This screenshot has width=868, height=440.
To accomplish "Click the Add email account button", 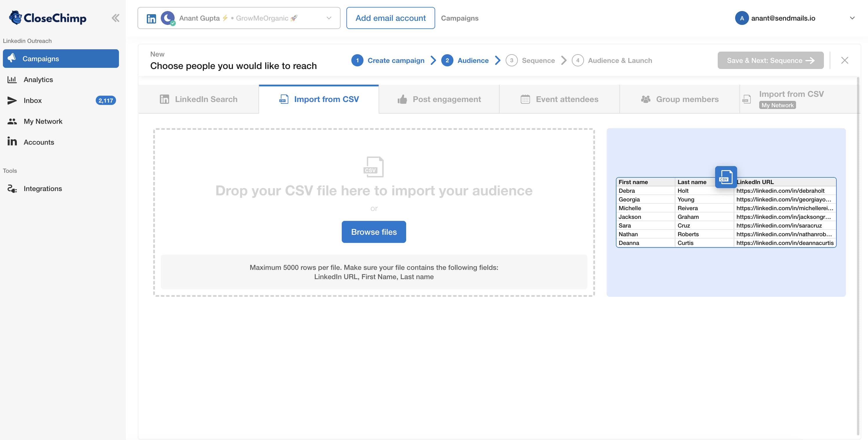I will click(390, 18).
